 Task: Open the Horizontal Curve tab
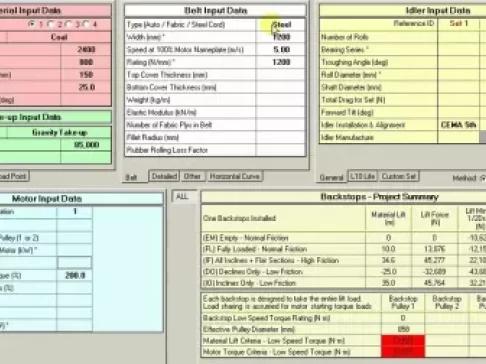(234, 176)
